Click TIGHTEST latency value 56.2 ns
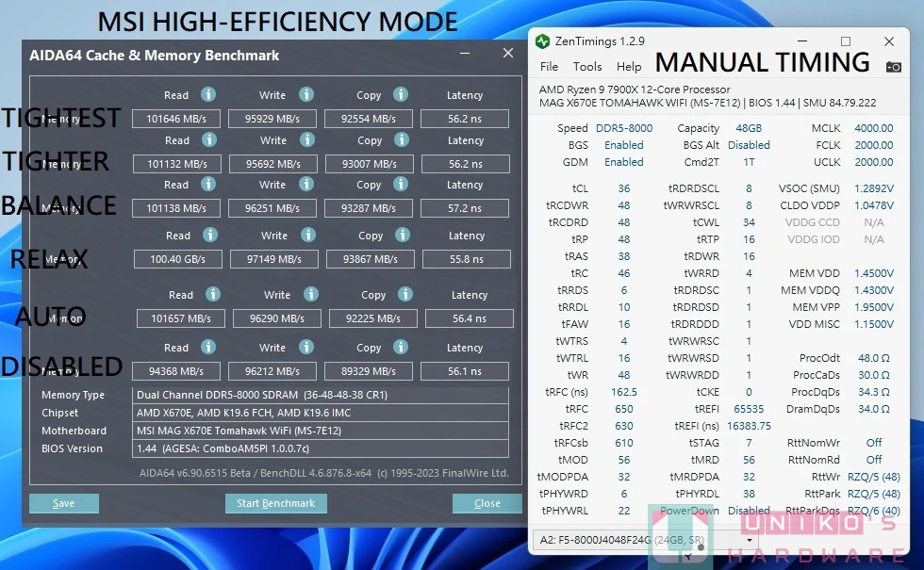Image resolution: width=924 pixels, height=570 pixels. tap(464, 119)
